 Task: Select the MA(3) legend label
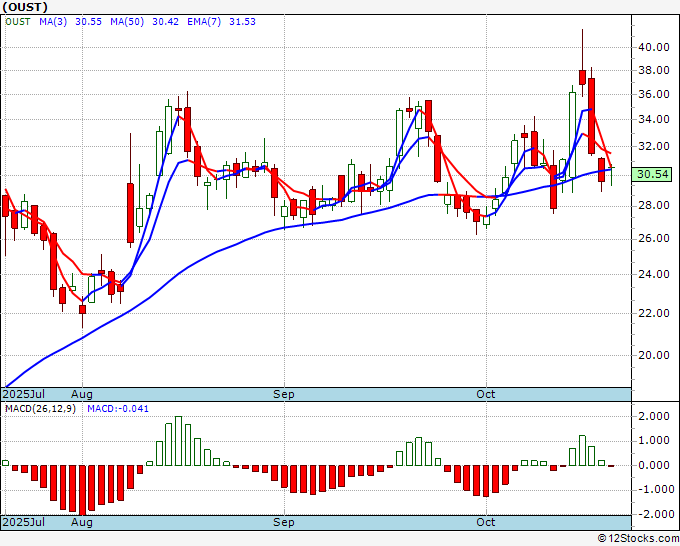(x=53, y=22)
